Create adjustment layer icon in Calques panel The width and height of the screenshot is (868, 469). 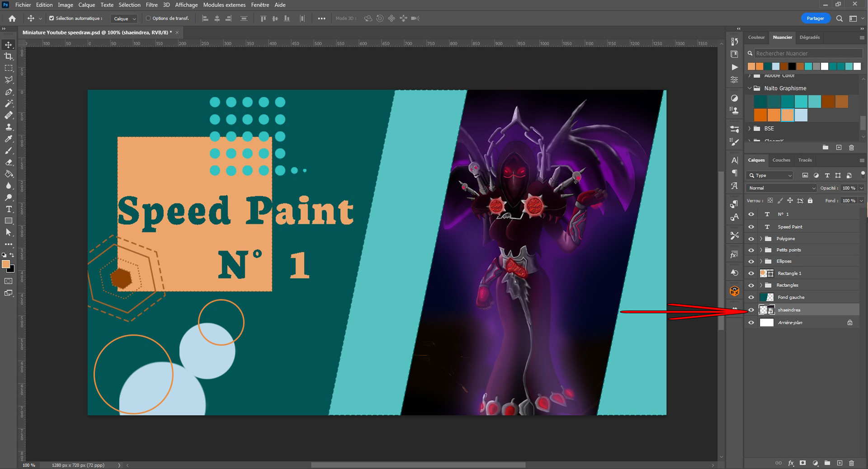pyautogui.click(x=815, y=463)
